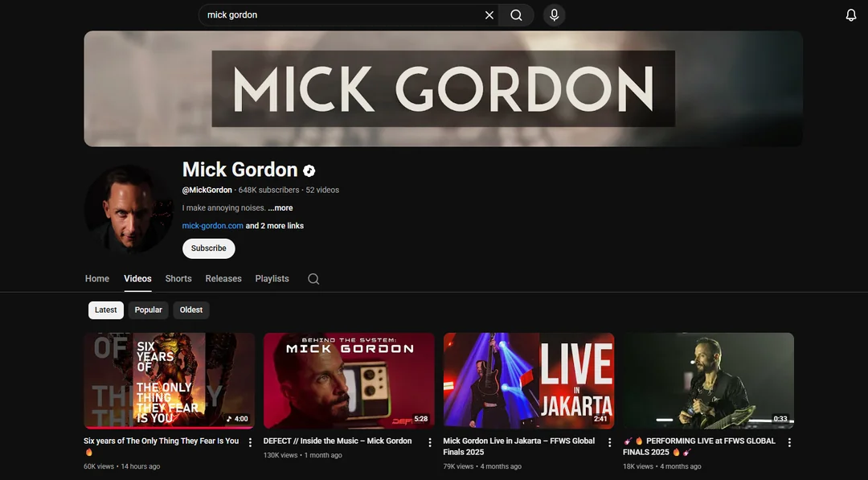Subscribe to Mick Gordon's channel
Screen dimensions: 868x480
click(x=209, y=248)
